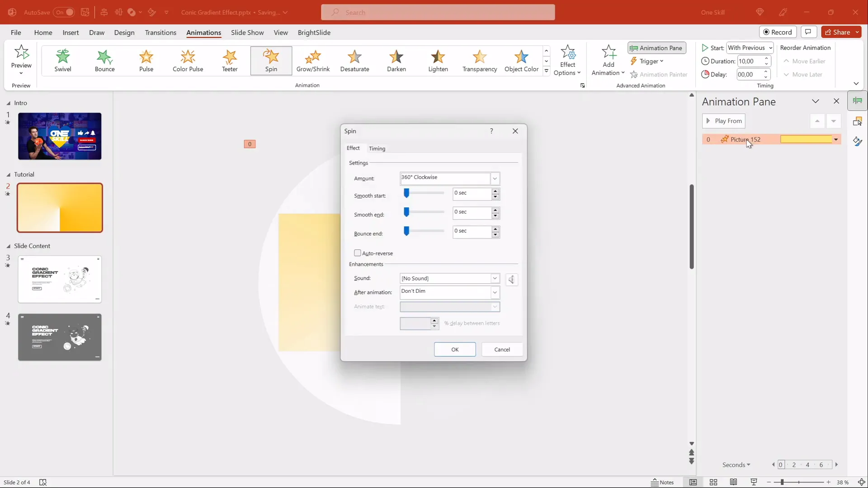Image resolution: width=868 pixels, height=488 pixels.
Task: Select slide 3 thumbnail
Action: [59, 279]
